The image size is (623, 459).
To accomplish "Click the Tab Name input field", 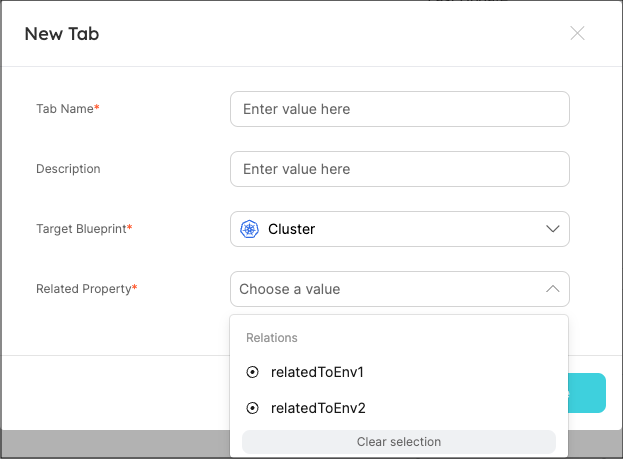I will coord(400,109).
